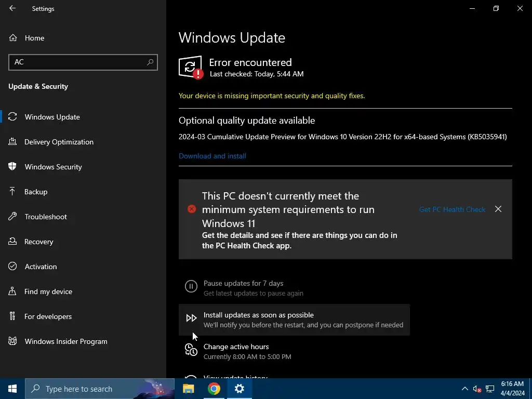Image resolution: width=532 pixels, height=399 pixels.
Task: Click the taskbar clock showing 6:16 AM
Action: click(x=513, y=389)
